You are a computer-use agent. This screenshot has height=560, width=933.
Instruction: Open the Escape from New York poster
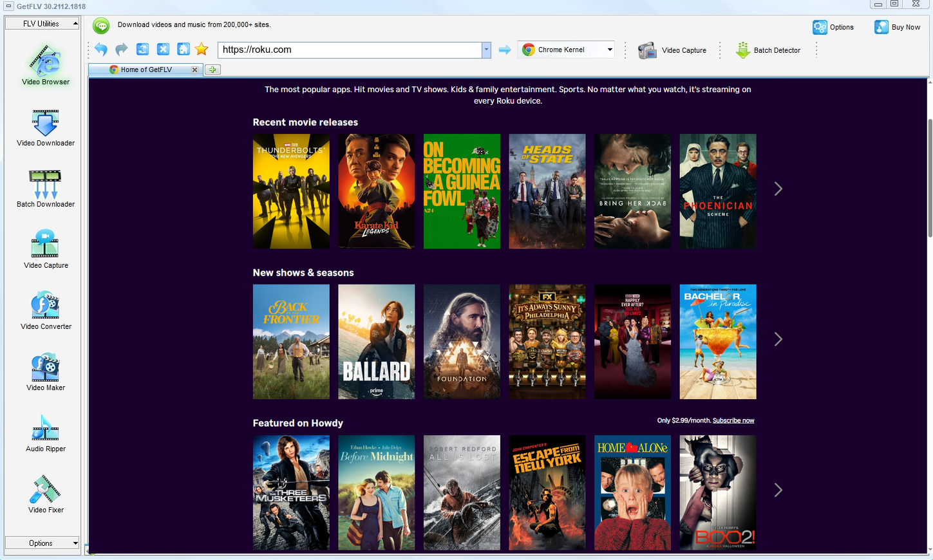[547, 492]
